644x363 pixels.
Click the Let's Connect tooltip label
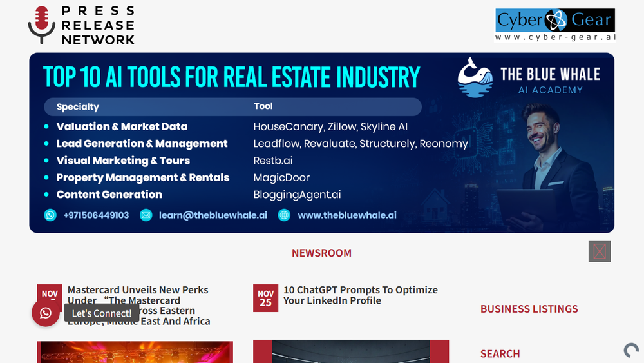click(102, 313)
